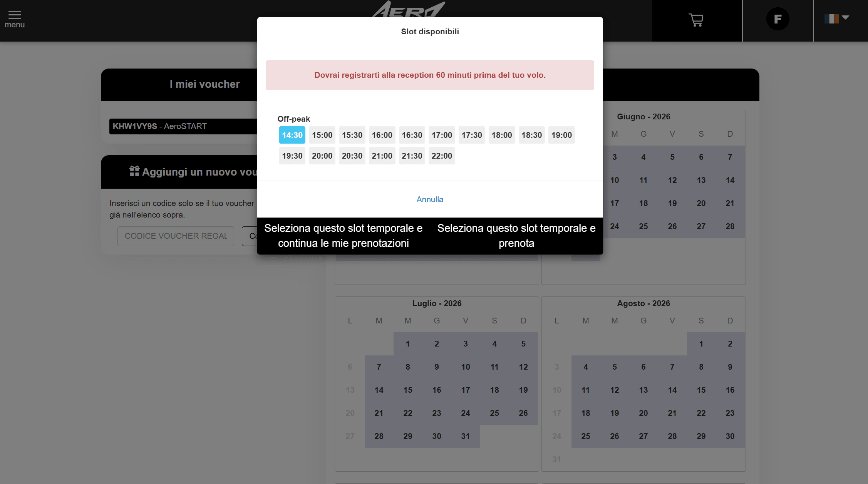Click 'continua le mie prenotazioni' button
Screen dimensions: 868x484
click(344, 236)
